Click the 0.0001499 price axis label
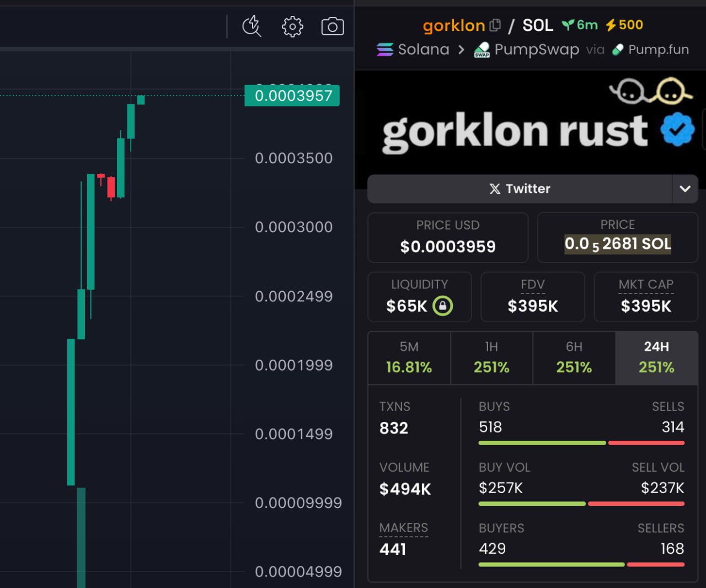 294,434
